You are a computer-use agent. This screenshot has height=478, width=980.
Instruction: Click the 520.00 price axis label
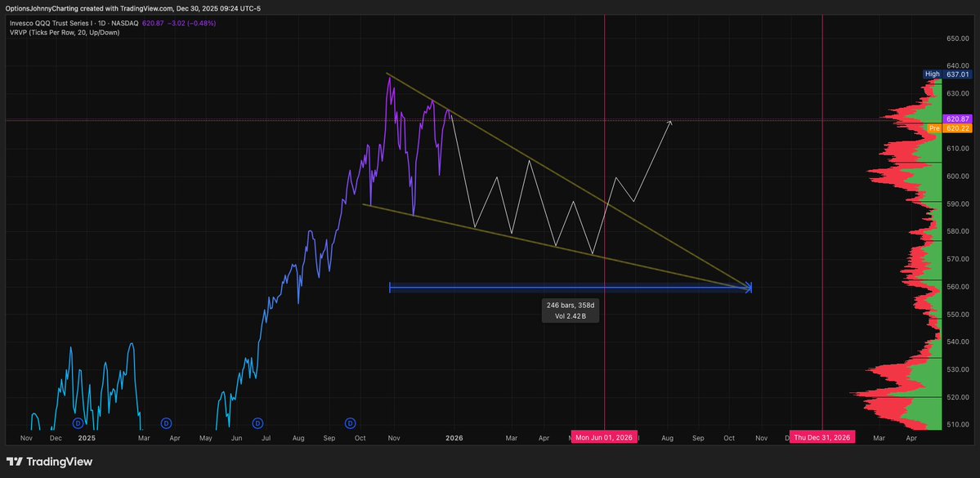(956, 397)
